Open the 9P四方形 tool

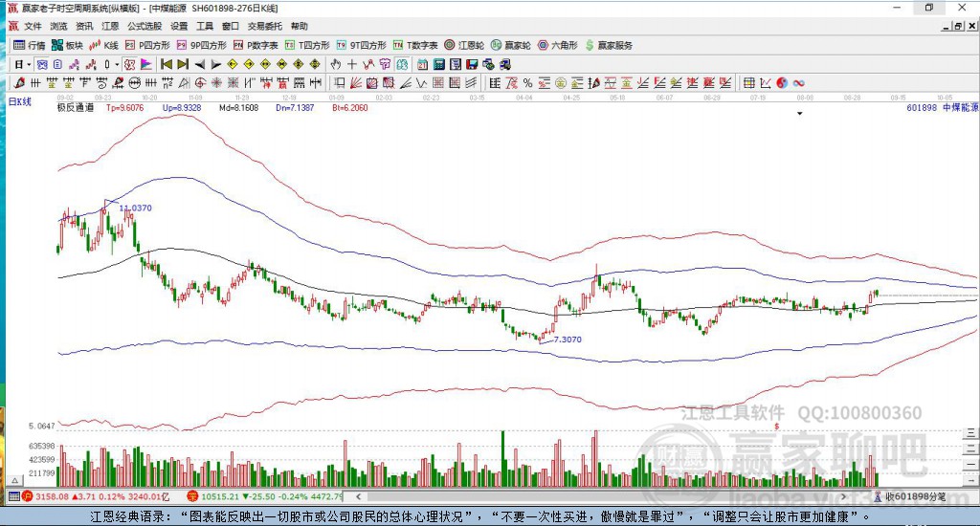pyautogui.click(x=201, y=45)
